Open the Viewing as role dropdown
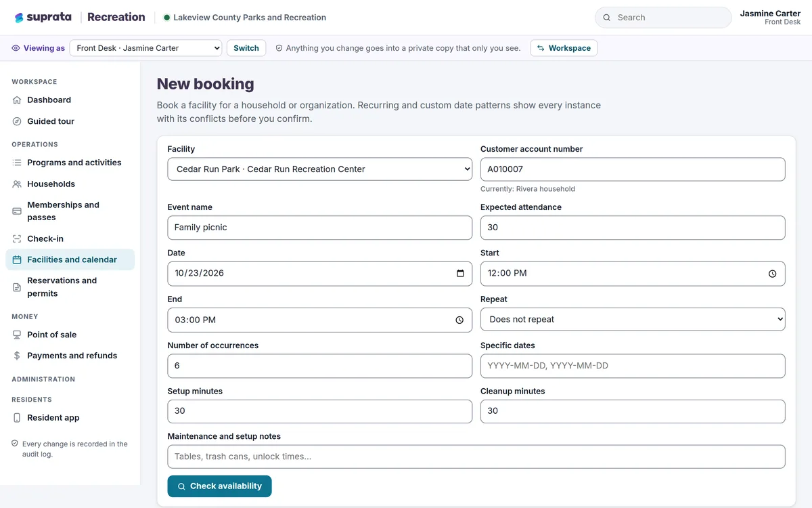The image size is (812, 508). click(145, 48)
